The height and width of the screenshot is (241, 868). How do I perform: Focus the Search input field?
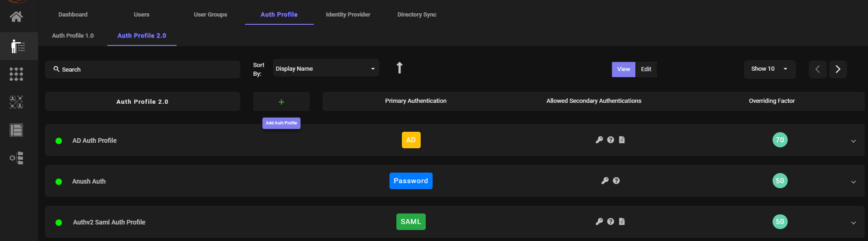coord(143,69)
